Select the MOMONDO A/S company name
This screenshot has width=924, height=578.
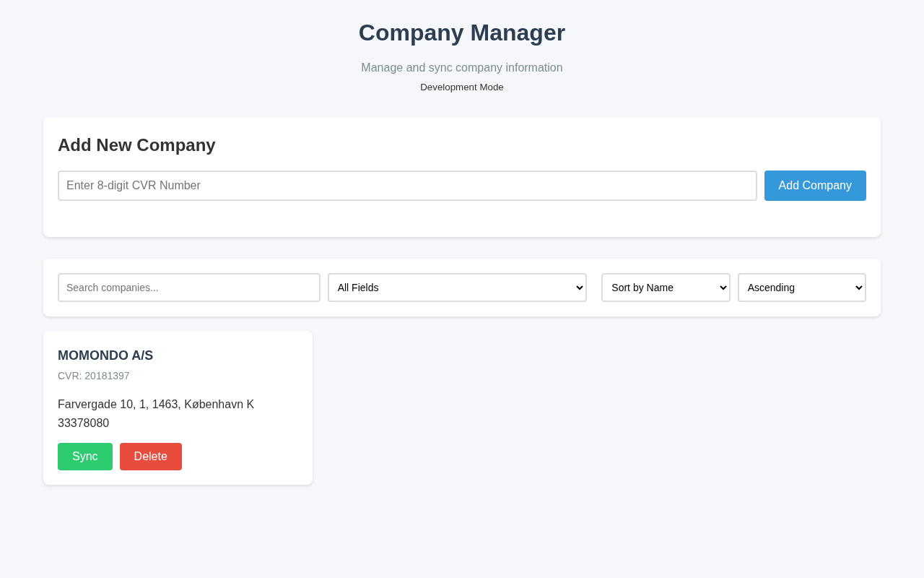[105, 355]
